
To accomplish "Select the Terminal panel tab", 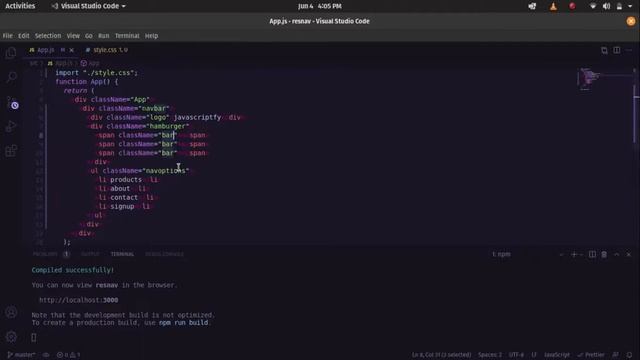I will 122,254.
